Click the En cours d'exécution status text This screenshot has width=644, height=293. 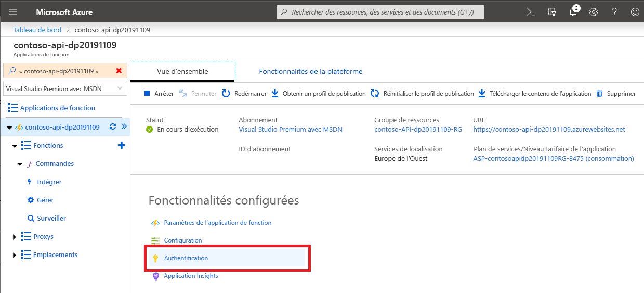188,129
